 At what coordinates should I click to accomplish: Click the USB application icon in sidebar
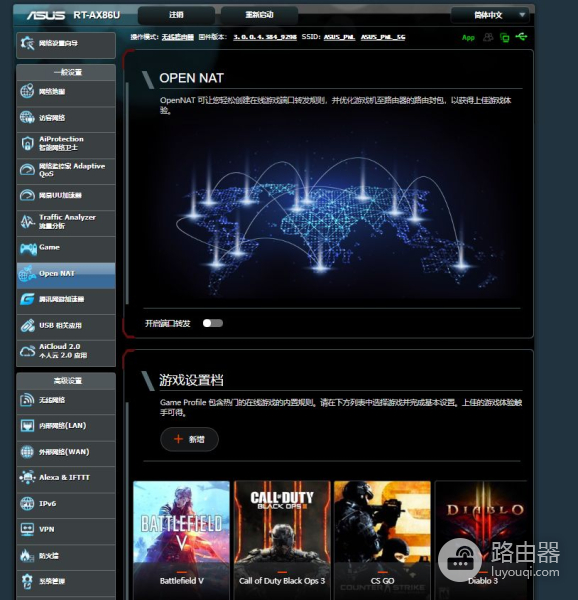[28, 326]
